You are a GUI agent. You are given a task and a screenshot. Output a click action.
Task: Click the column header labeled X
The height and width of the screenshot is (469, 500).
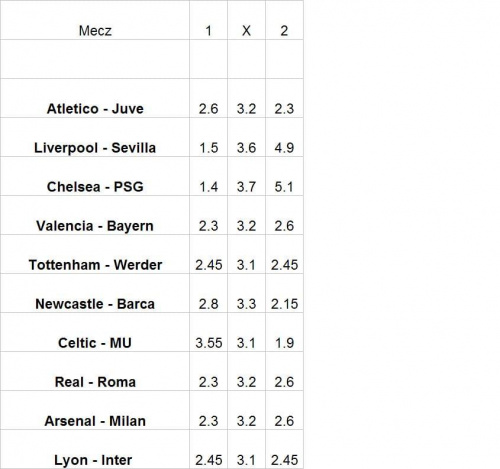(246, 20)
